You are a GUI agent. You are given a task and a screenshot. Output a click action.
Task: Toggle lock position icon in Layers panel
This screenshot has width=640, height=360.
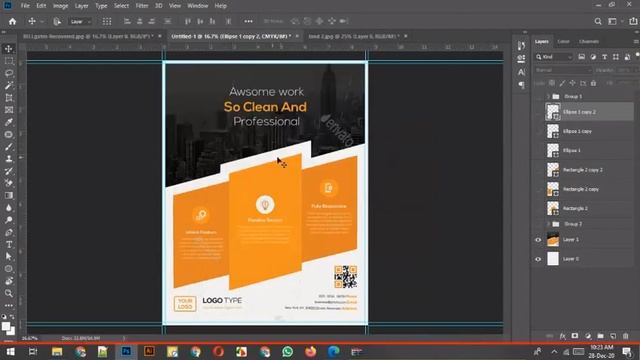point(573,83)
